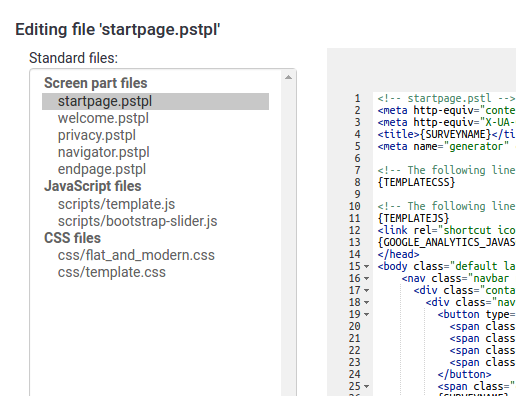Screen dimensions: 516x396
Task: Select privacy.pstpl in the file list
Action: tap(97, 135)
